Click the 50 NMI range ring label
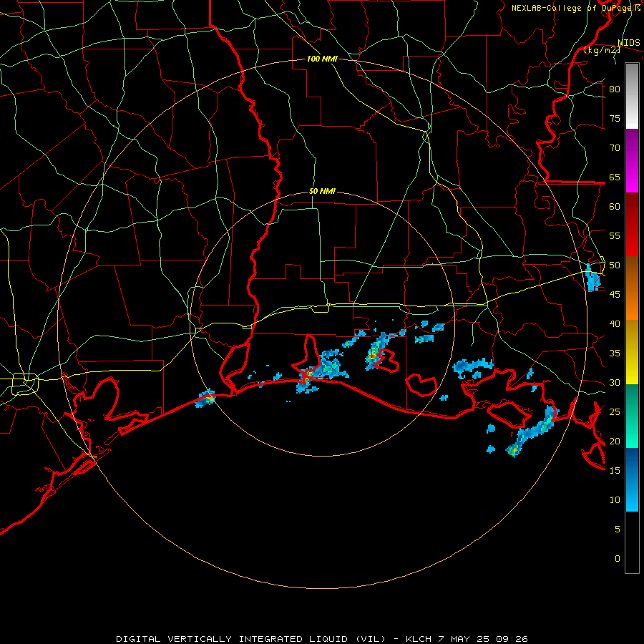This screenshot has height=644, width=644. pyautogui.click(x=322, y=191)
